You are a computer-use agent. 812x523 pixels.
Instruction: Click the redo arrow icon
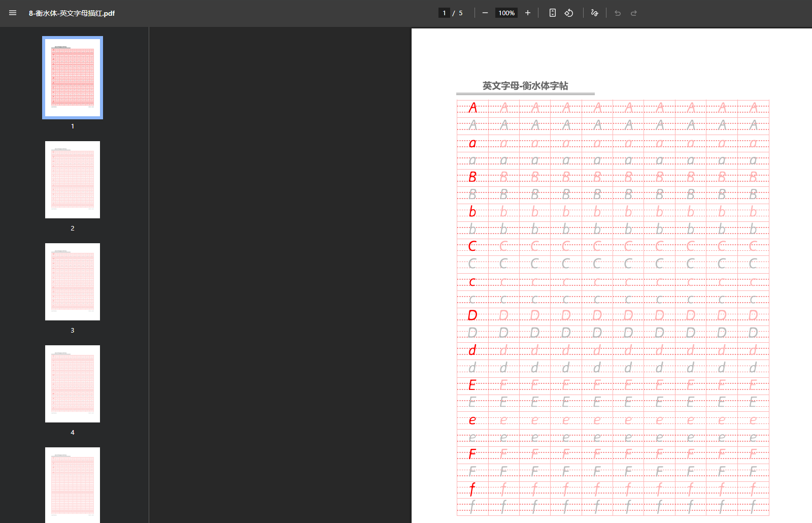634,13
